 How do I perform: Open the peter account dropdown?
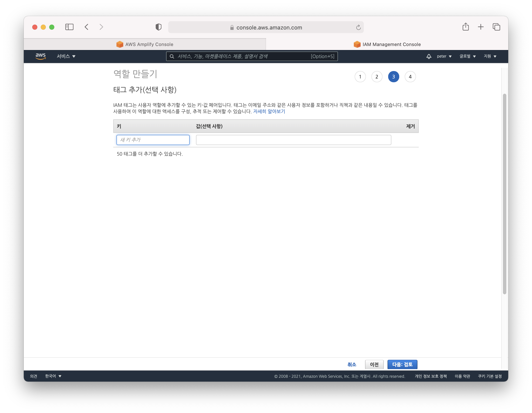click(444, 56)
